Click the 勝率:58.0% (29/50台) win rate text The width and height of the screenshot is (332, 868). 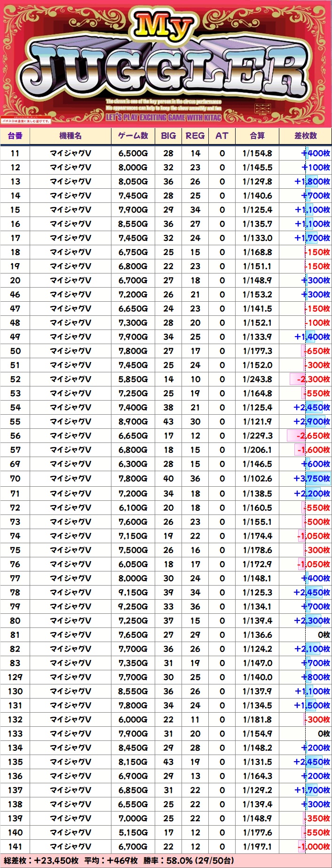(x=189, y=860)
